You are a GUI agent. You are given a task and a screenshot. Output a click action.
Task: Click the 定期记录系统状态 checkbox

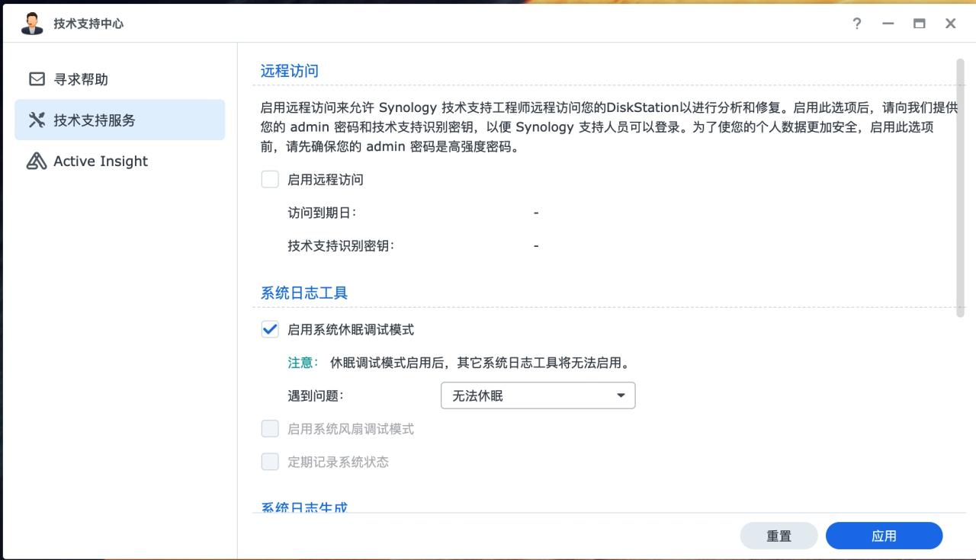270,462
